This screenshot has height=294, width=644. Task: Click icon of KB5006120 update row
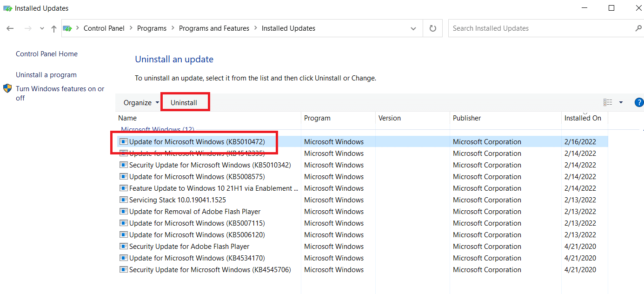coord(123,235)
